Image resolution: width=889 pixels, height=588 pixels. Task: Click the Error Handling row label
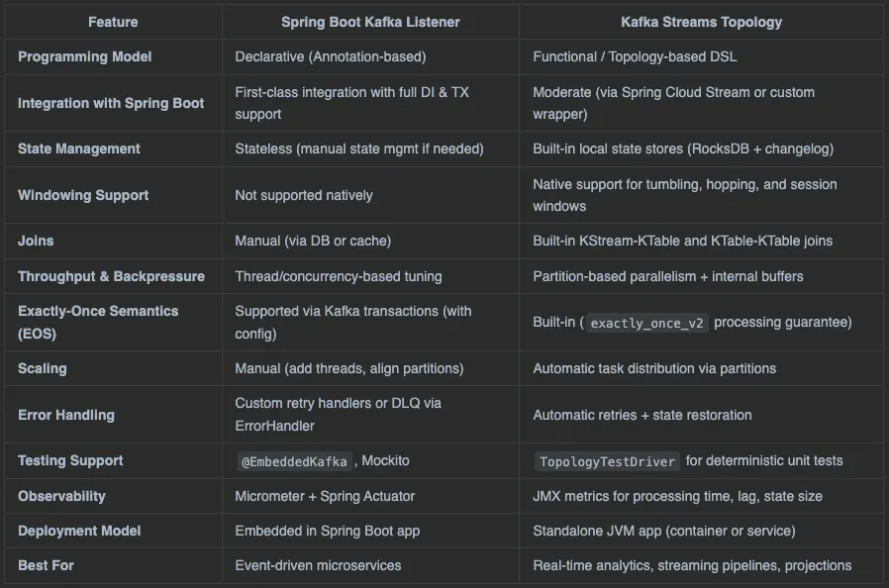[65, 415]
